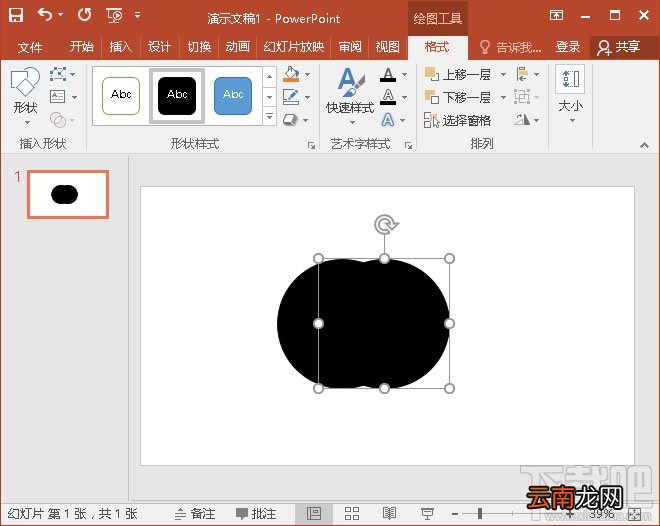Screen dimensions: 660x526
Task: Click the Text Effects A icon
Action: [388, 120]
